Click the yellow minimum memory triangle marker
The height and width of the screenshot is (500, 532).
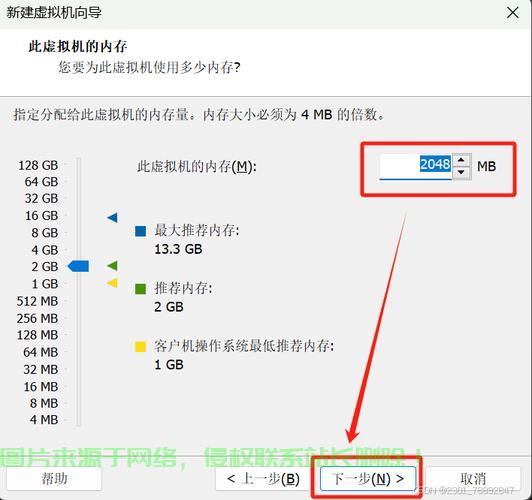[113, 283]
